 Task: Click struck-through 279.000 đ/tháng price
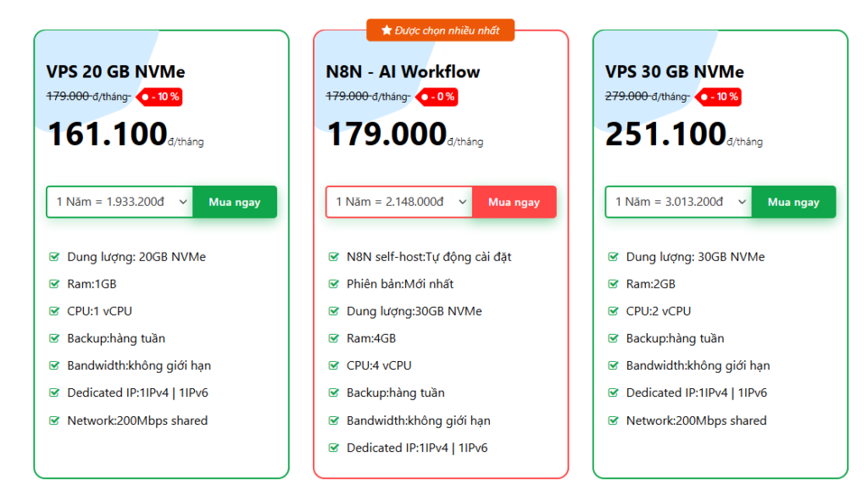click(647, 97)
